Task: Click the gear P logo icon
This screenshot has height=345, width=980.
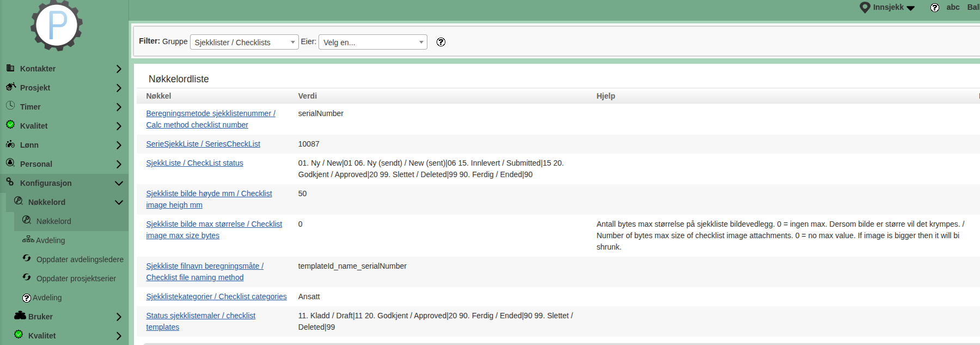Action: coord(57,25)
